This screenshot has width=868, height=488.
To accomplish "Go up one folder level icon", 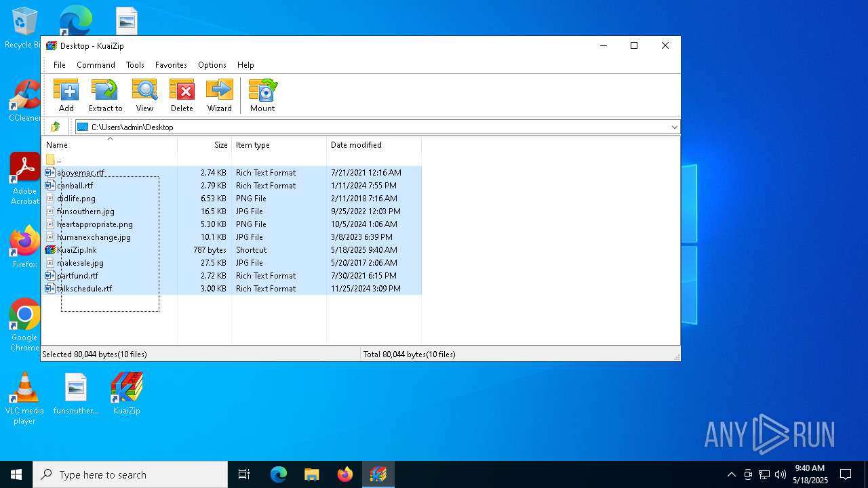I will 56,127.
